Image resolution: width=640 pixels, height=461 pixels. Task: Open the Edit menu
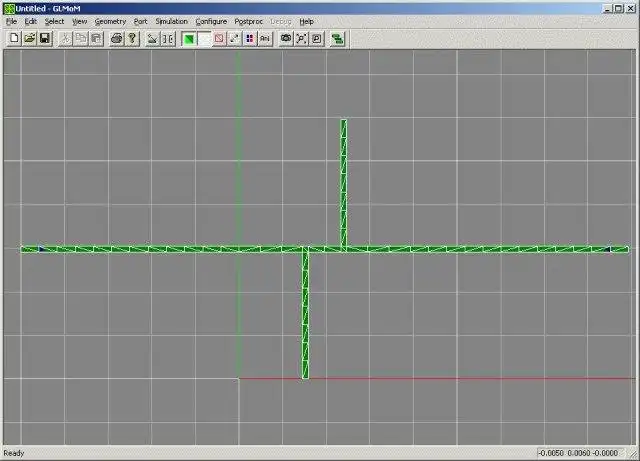(31, 21)
